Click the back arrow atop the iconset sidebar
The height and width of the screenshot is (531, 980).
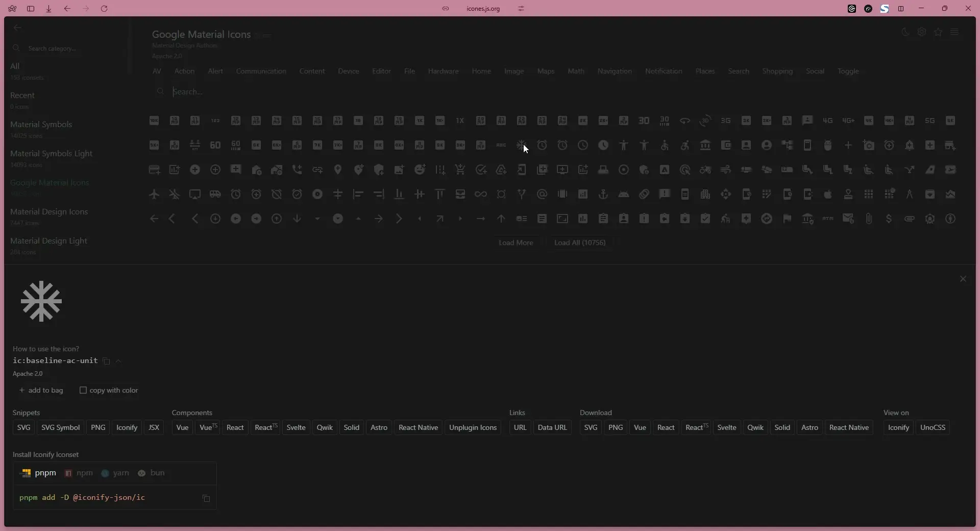coord(18,28)
